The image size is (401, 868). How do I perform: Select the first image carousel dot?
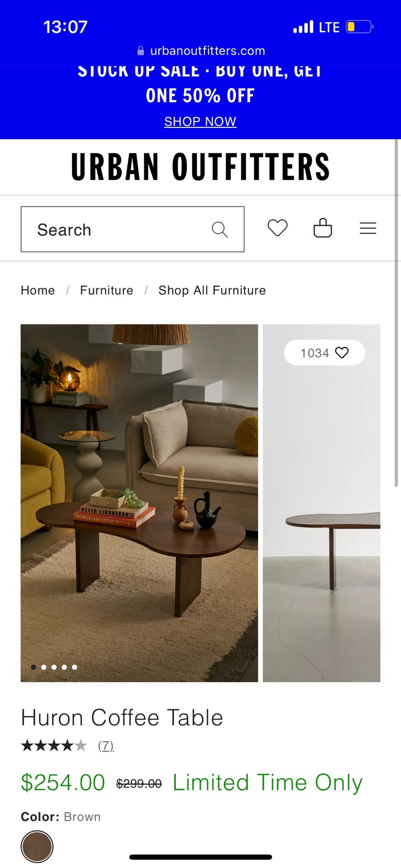(33, 667)
